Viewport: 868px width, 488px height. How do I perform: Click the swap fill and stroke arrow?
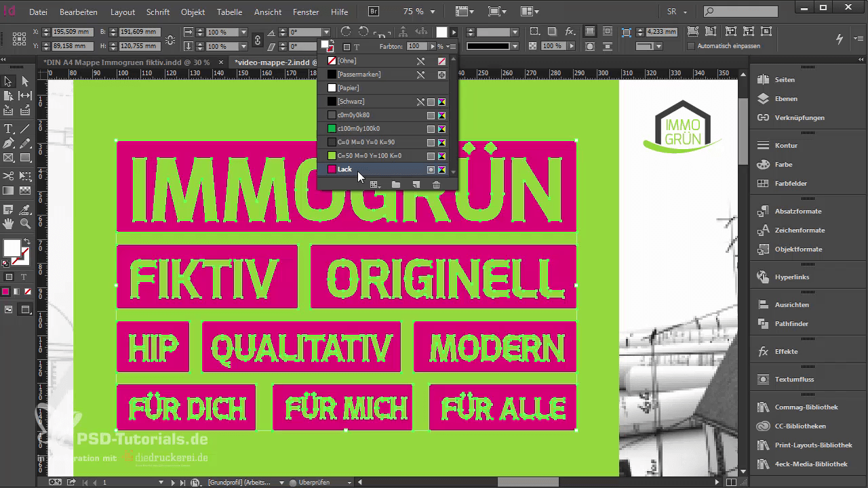pyautogui.click(x=26, y=241)
